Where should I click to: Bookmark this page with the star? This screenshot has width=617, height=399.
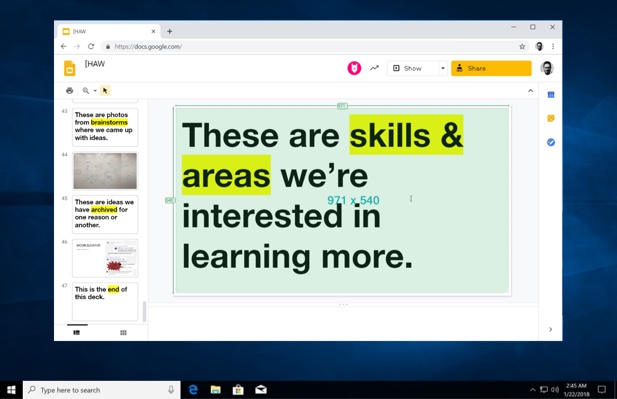tap(522, 46)
